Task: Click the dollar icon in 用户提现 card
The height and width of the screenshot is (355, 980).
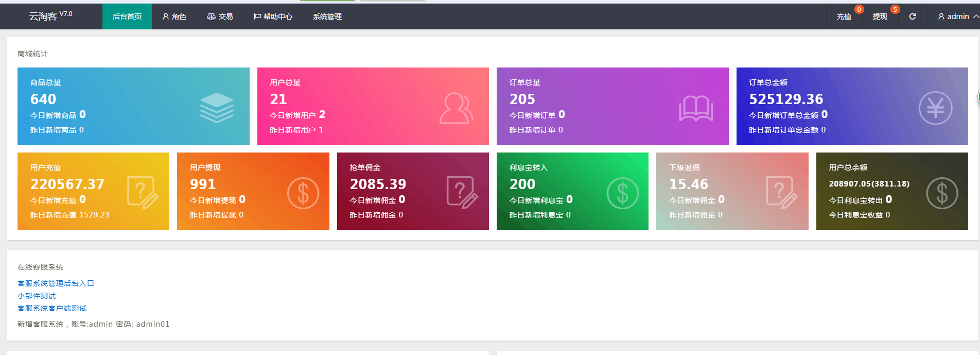Action: [x=303, y=193]
